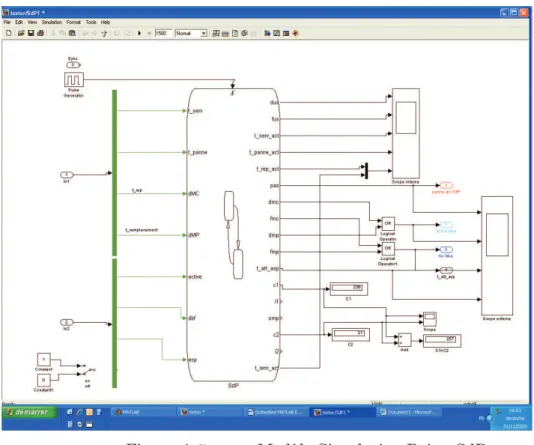Click the dMC input label on chart
The image size is (534, 445).
[193, 194]
